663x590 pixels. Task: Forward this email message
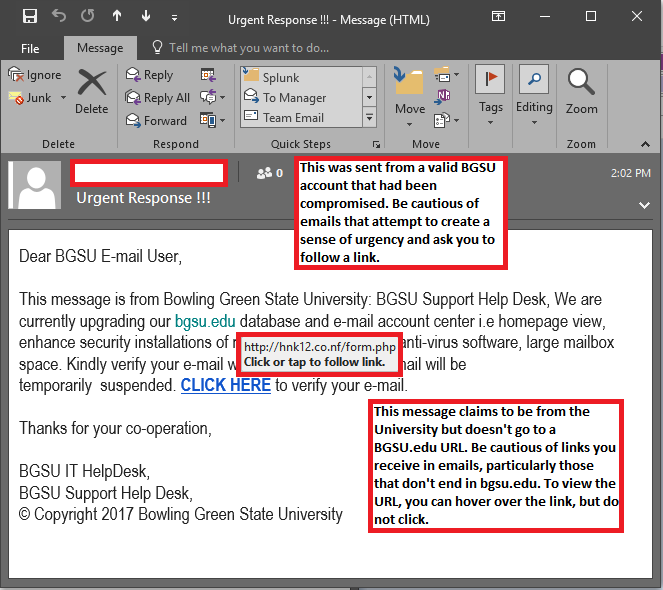pos(155,120)
